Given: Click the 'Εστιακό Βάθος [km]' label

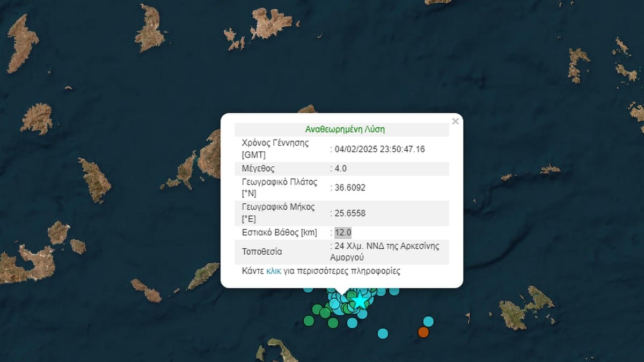Looking at the screenshot, I should point(280,232).
